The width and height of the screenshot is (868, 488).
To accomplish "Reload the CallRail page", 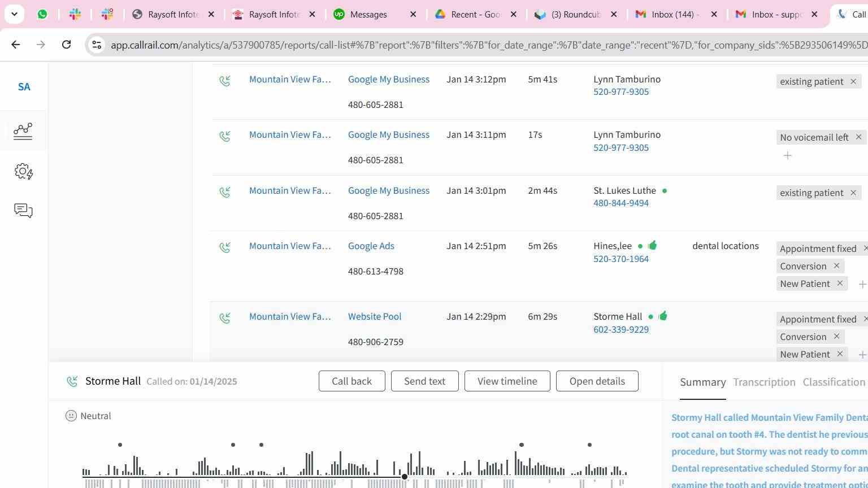I will click(x=66, y=44).
